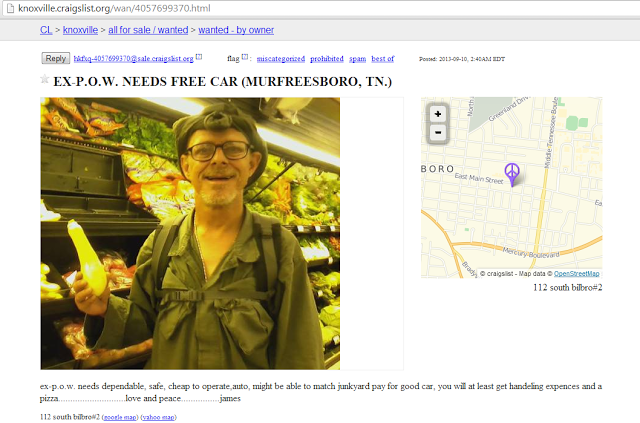
Task: Nominate the post for best of
Action: [382, 59]
